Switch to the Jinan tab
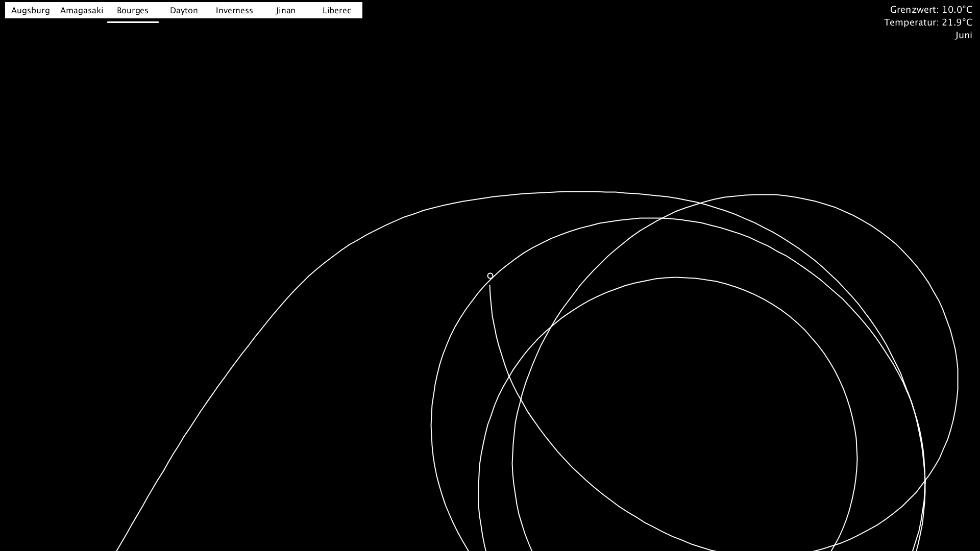980x551 pixels. tap(285, 10)
